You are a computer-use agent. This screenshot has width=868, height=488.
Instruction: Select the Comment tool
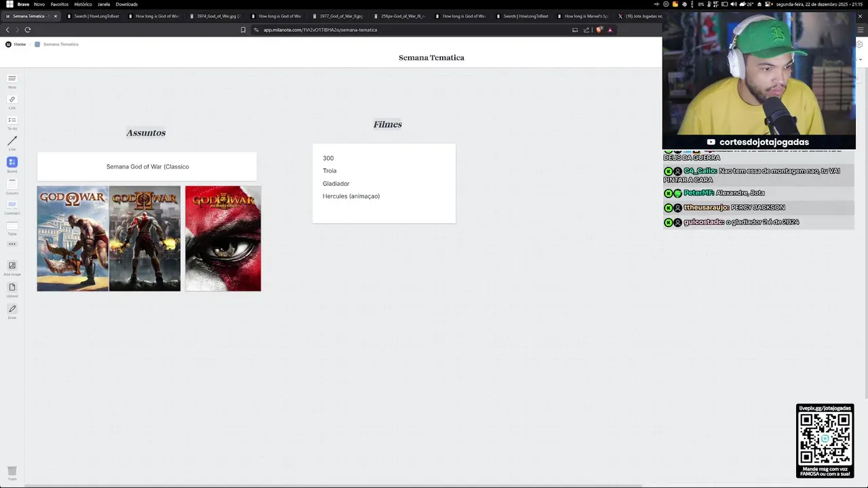click(x=12, y=206)
